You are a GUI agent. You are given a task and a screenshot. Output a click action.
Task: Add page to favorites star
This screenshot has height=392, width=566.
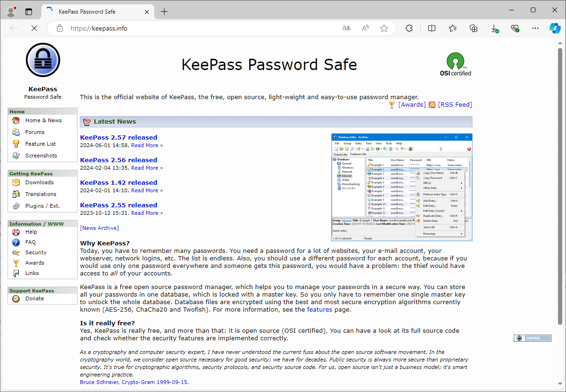[x=384, y=28]
